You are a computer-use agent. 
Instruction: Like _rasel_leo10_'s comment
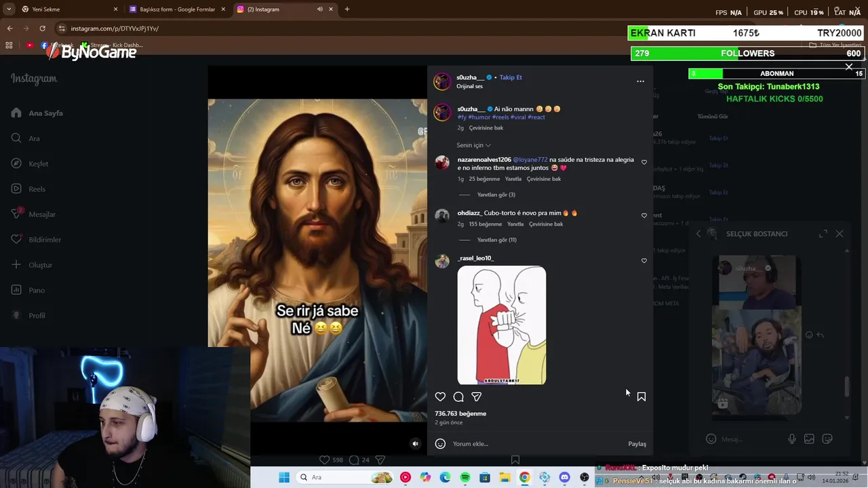644,260
